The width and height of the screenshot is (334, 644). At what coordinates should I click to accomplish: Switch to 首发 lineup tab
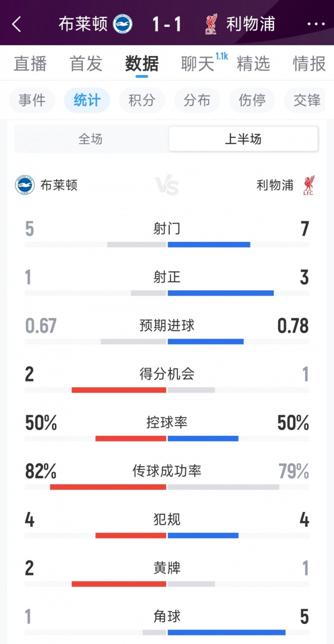pos(86,64)
